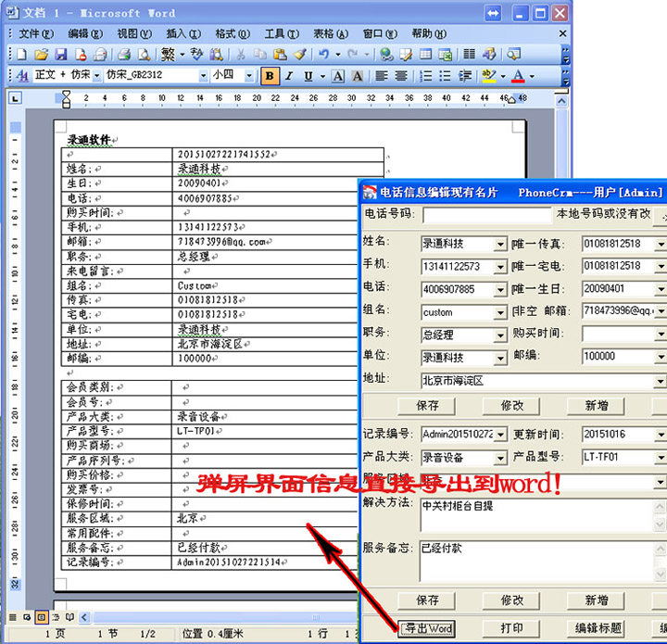Click the increase indent icon
667x644 pixels.
(465, 76)
